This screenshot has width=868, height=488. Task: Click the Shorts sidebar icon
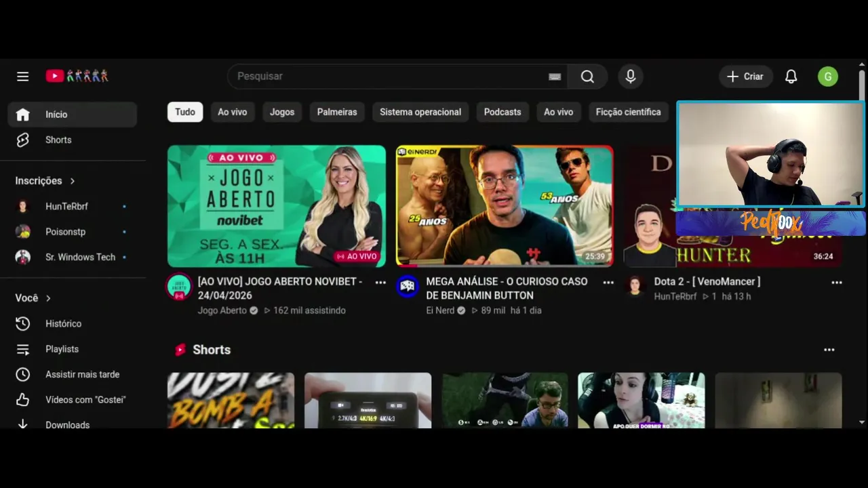(x=23, y=140)
